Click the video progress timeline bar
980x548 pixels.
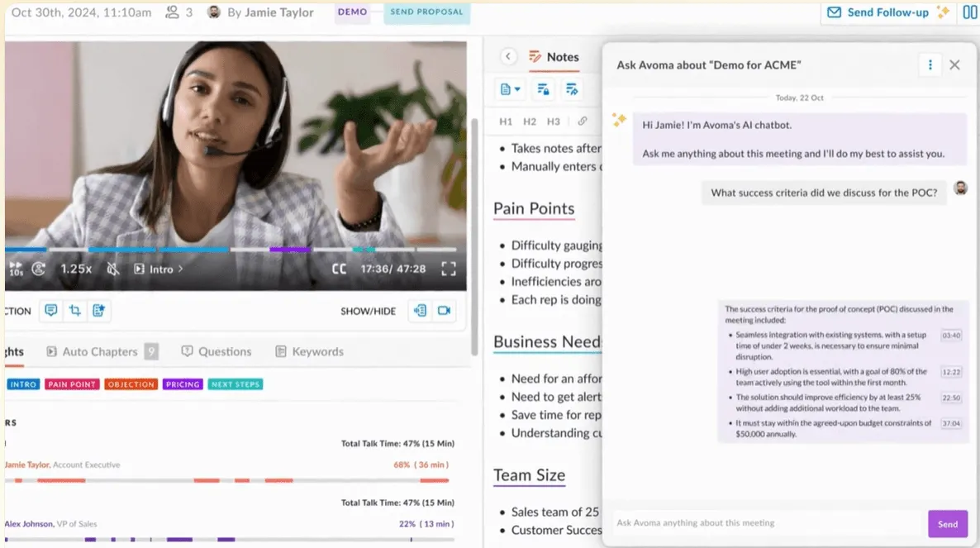[231, 250]
